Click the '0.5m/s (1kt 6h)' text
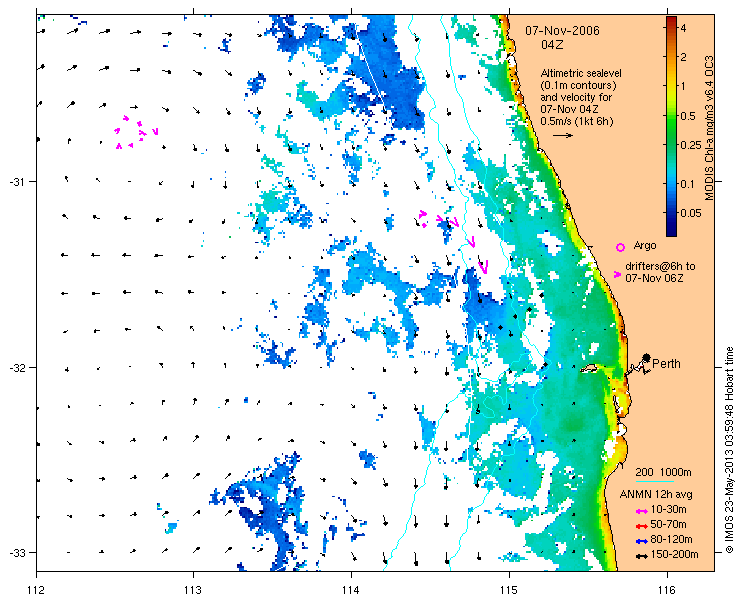The image size is (740, 600). click(577, 122)
